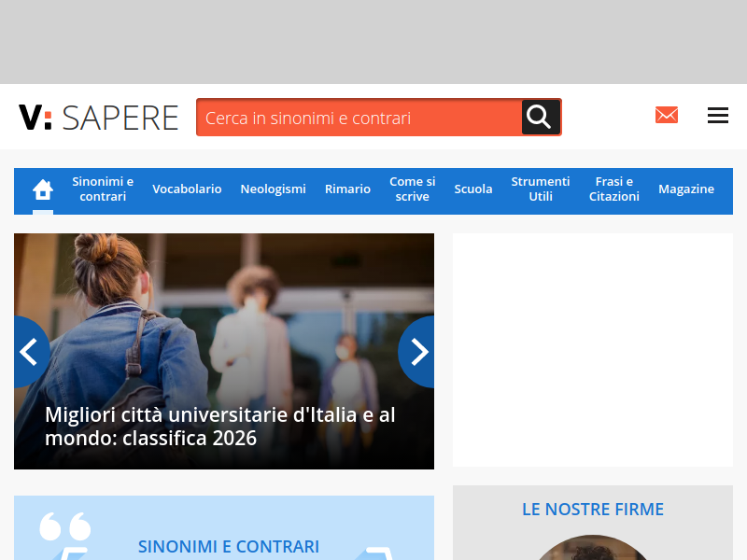Viewport: 747px width, 560px height.
Task: Open the Neologismi nav item
Action: coord(273,189)
